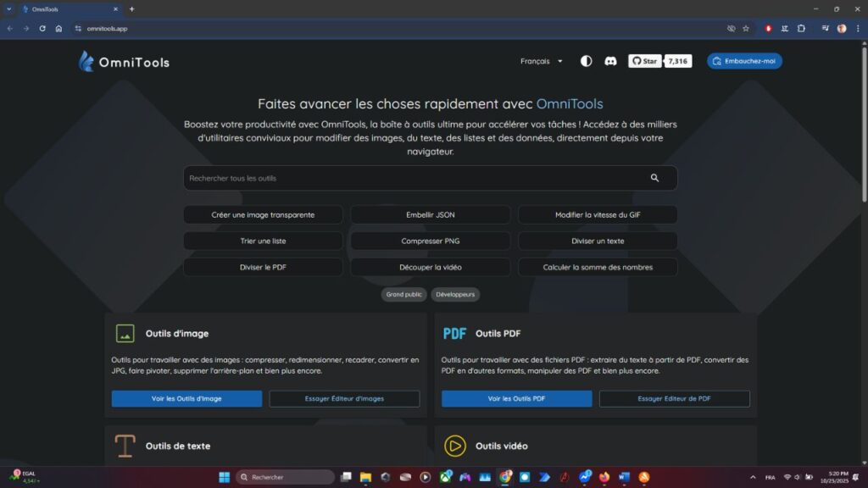The height and width of the screenshot is (488, 868).
Task: Click the play icon beside Outils vidéo
Action: pyautogui.click(x=454, y=446)
